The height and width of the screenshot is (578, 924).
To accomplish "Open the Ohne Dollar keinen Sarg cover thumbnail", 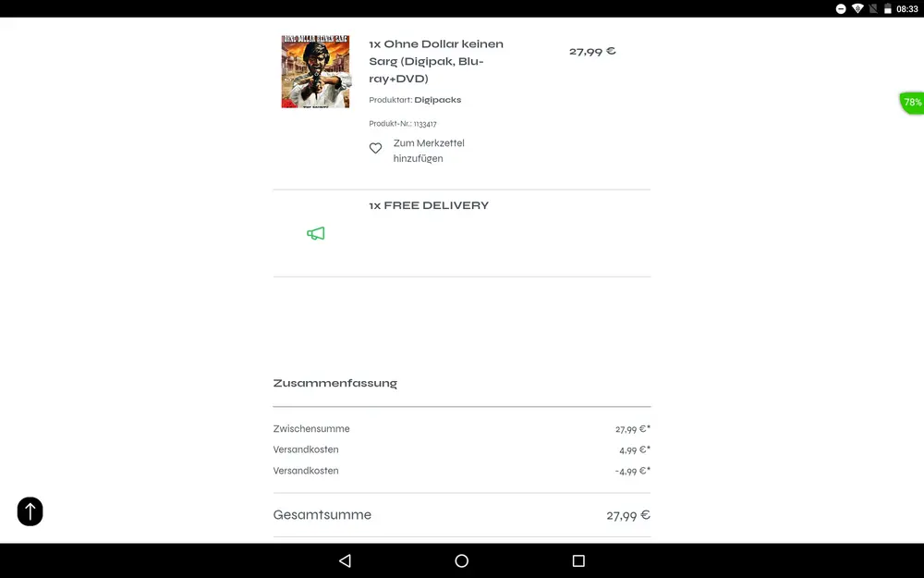I will pyautogui.click(x=315, y=71).
